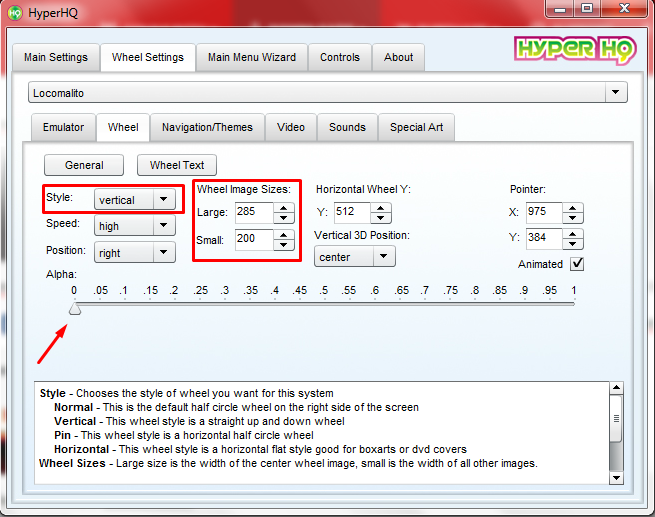The image size is (655, 517).
Task: Increase the Small wheel image size
Action: [284, 235]
